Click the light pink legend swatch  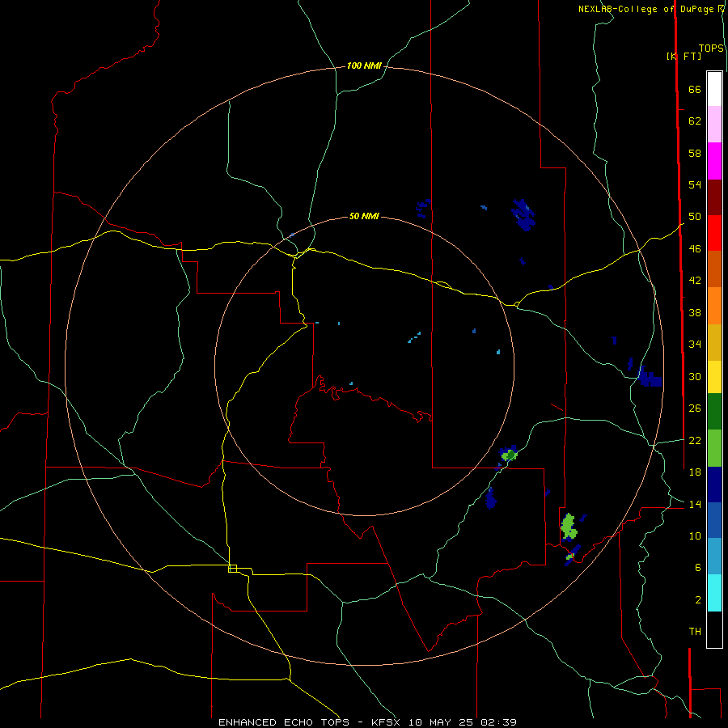click(714, 124)
